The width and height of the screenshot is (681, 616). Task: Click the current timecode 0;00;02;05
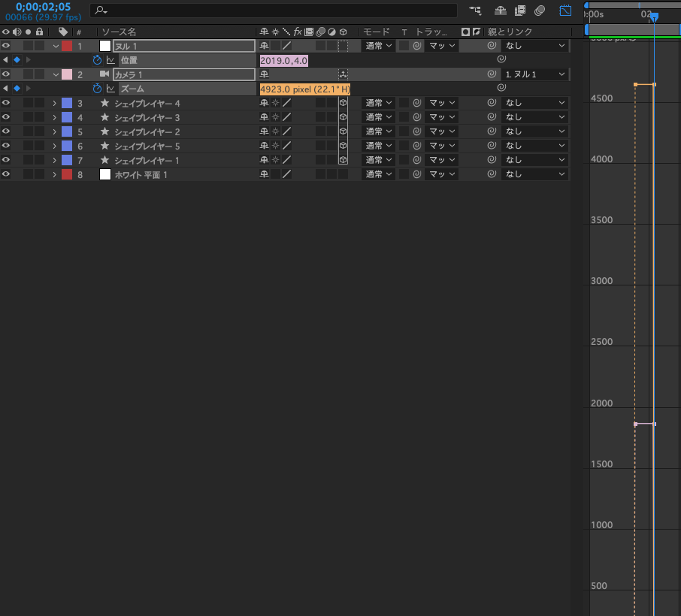[x=43, y=7]
